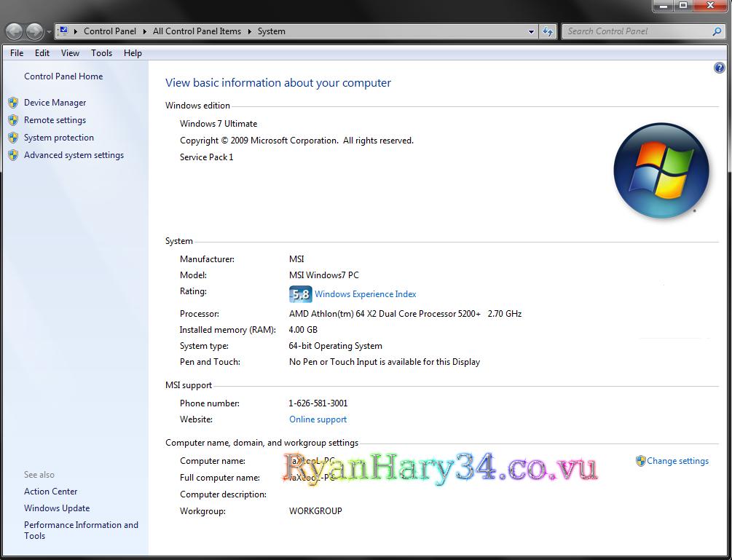Click the Windows logo image

click(661, 170)
